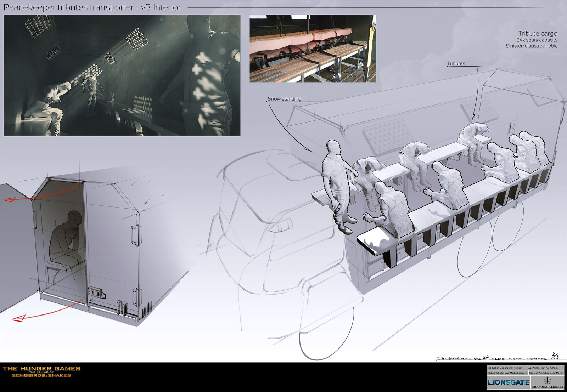The image size is (567, 392).
Task: Click the handwritten 'Butterfly - Cars 27' signature
Action: point(464,358)
